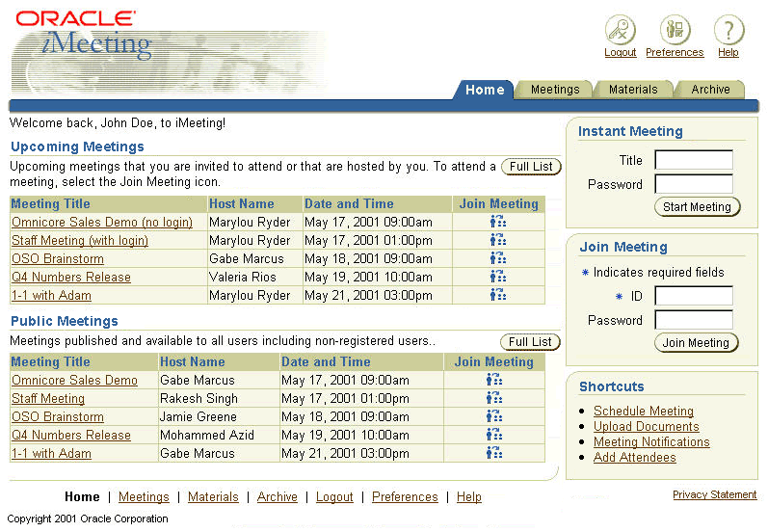Open public OSO Brainstorm link
The width and height of the screenshot is (768, 532).
(x=58, y=417)
